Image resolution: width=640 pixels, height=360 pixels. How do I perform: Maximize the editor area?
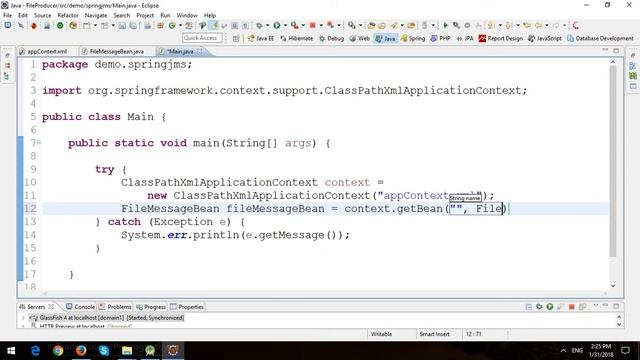tap(616, 50)
